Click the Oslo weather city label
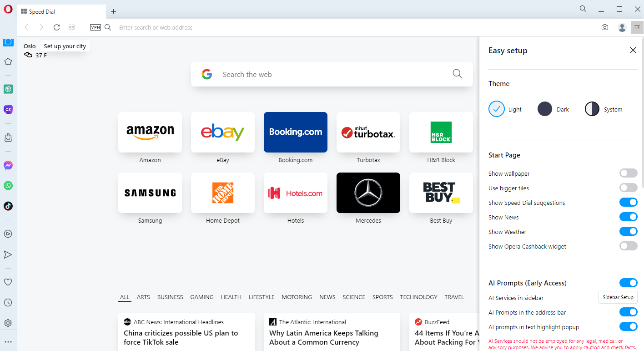This screenshot has width=644, height=351. [30, 46]
